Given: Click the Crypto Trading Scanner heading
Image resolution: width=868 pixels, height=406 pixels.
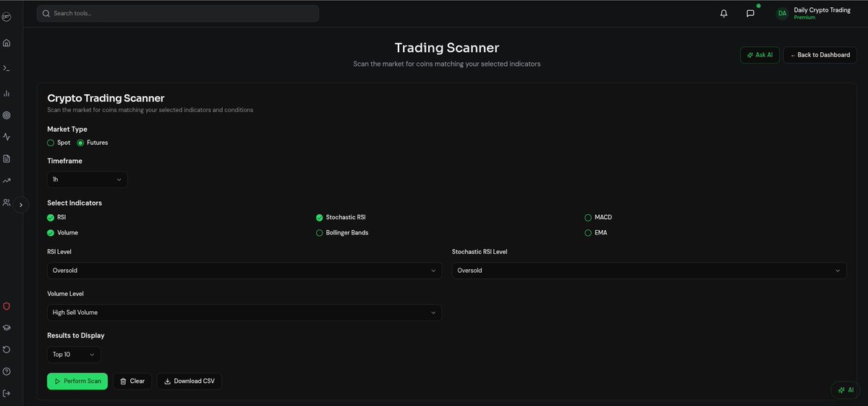Looking at the screenshot, I should (106, 98).
